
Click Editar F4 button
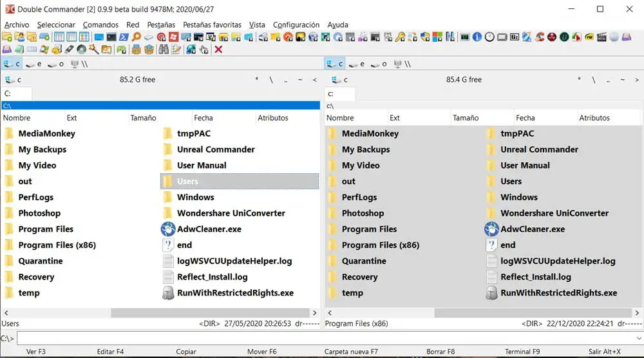click(110, 352)
